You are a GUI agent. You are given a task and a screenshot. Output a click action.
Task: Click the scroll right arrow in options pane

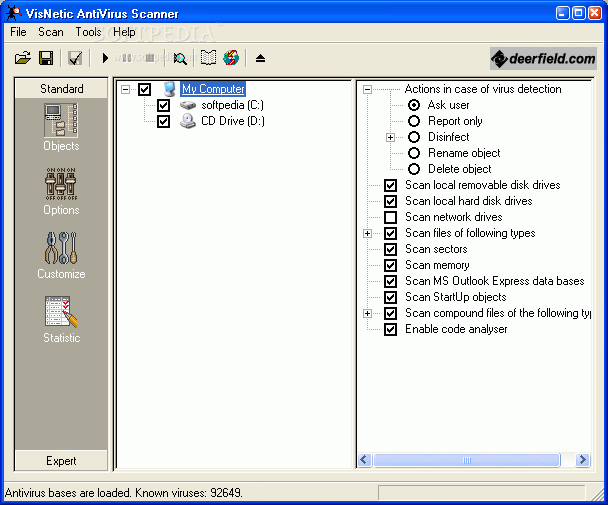(x=582, y=460)
